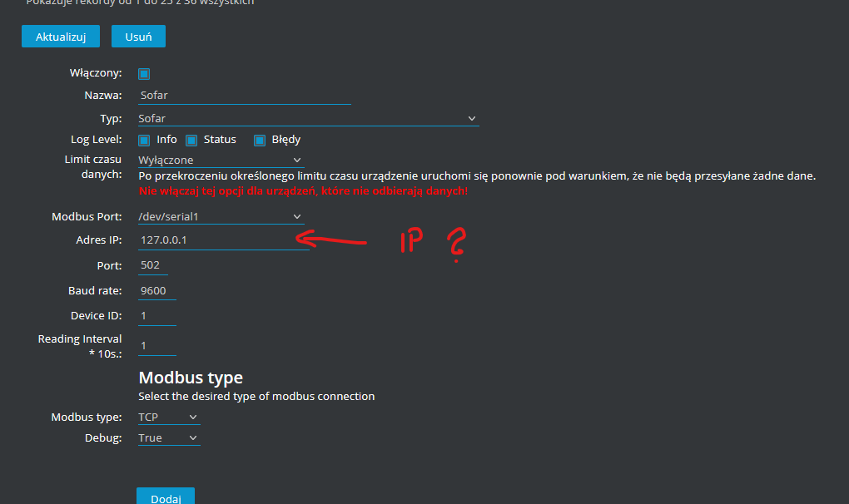Focus the Reading Interval input field
The image size is (849, 504).
click(x=157, y=345)
